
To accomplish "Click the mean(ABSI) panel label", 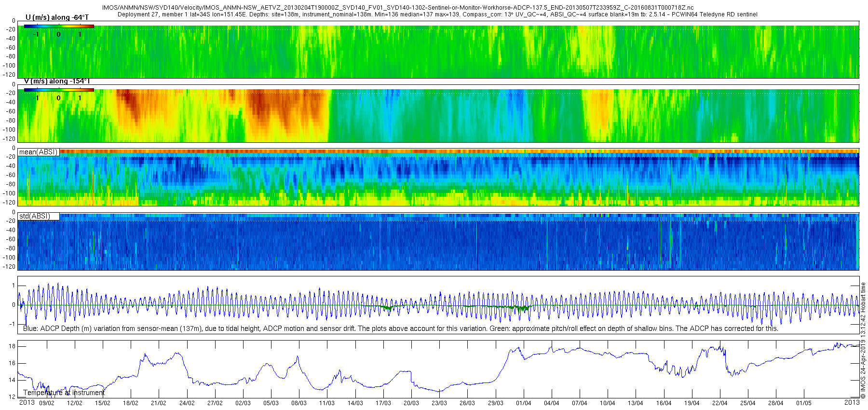I will coord(39,152).
